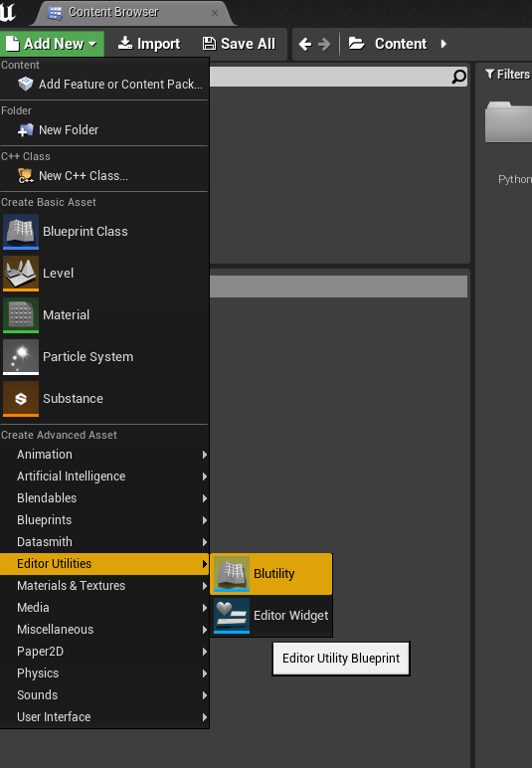Open the Python folder thumbnail
The image size is (532, 768).
pos(508,122)
